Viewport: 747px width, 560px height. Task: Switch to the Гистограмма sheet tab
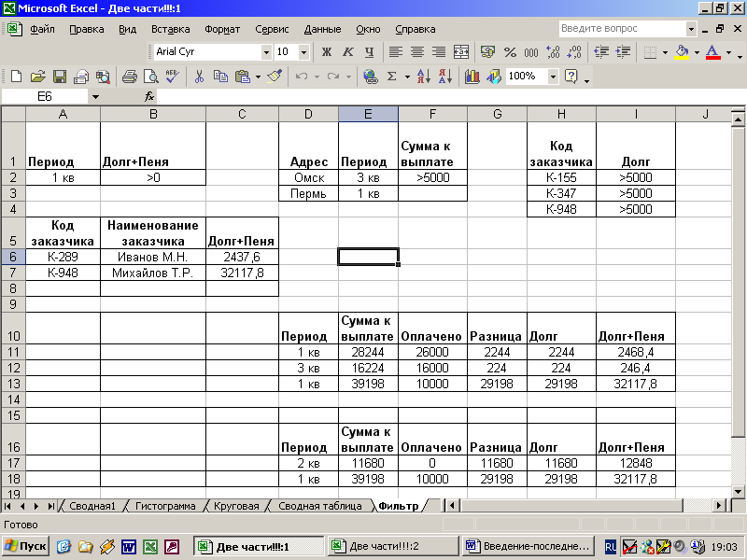tap(165, 506)
